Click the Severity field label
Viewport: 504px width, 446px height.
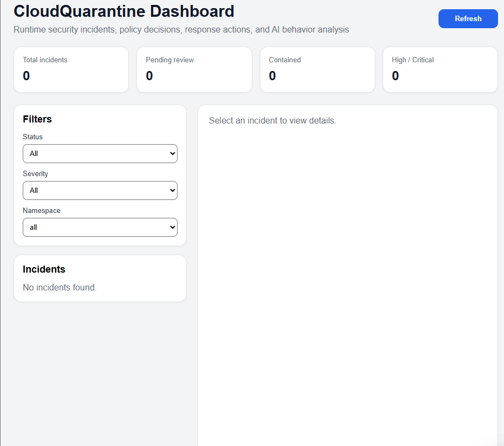(35, 173)
